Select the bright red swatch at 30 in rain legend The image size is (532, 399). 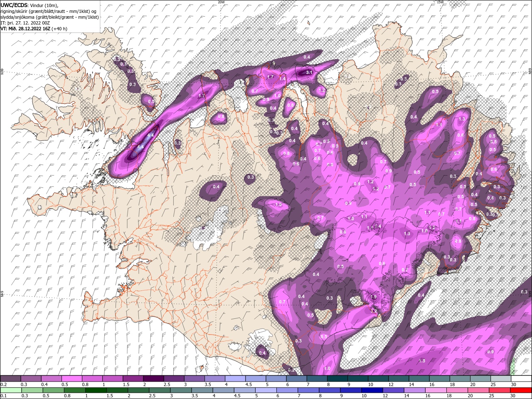point(521,390)
